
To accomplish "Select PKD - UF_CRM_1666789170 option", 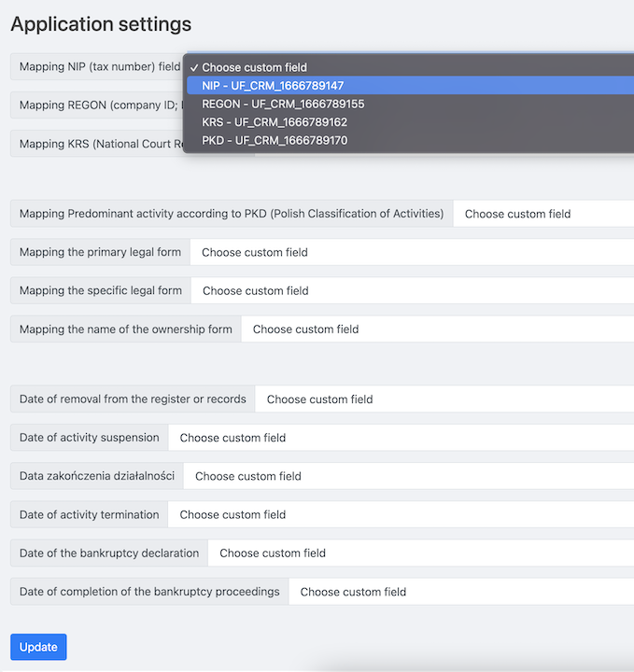I will 275,141.
